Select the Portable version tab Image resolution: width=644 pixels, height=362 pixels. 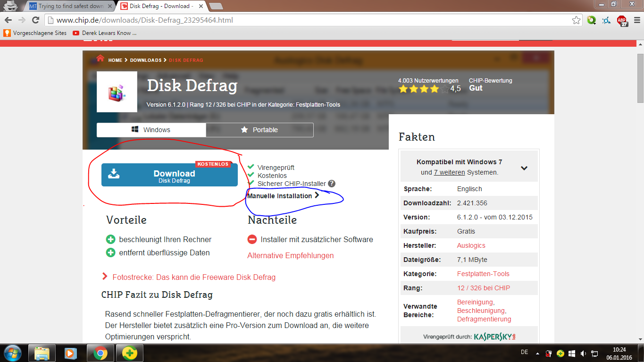[x=260, y=130]
